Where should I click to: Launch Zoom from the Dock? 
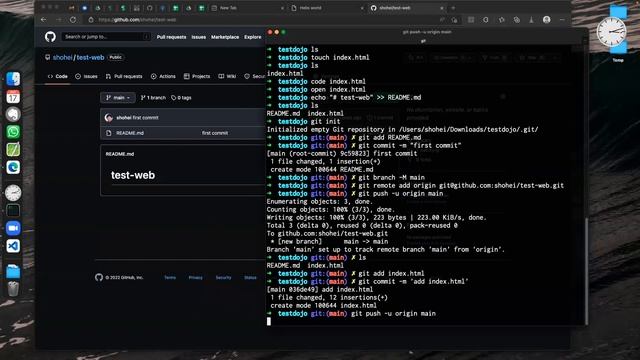13,228
